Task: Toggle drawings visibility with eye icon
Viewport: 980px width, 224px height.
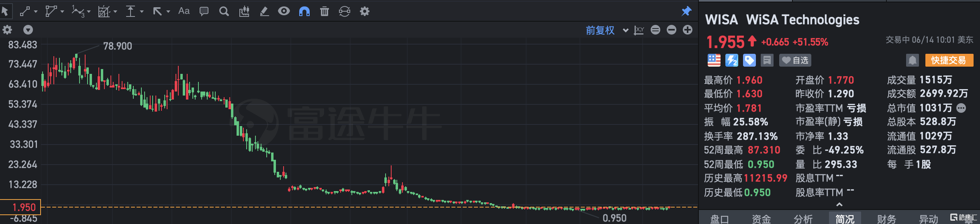Action: point(284,11)
